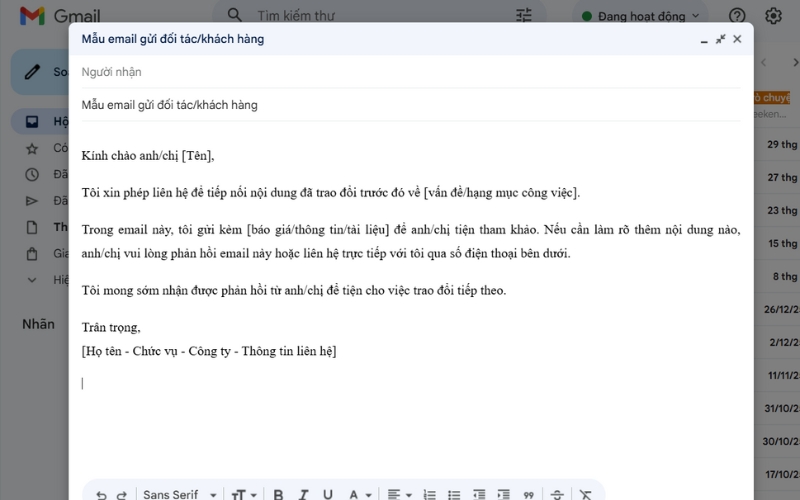Minimize the compose window
Screen dimensions: 800x500
point(704,40)
